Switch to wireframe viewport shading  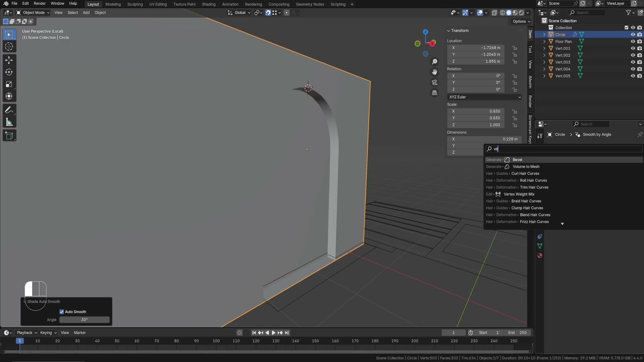[502, 13]
